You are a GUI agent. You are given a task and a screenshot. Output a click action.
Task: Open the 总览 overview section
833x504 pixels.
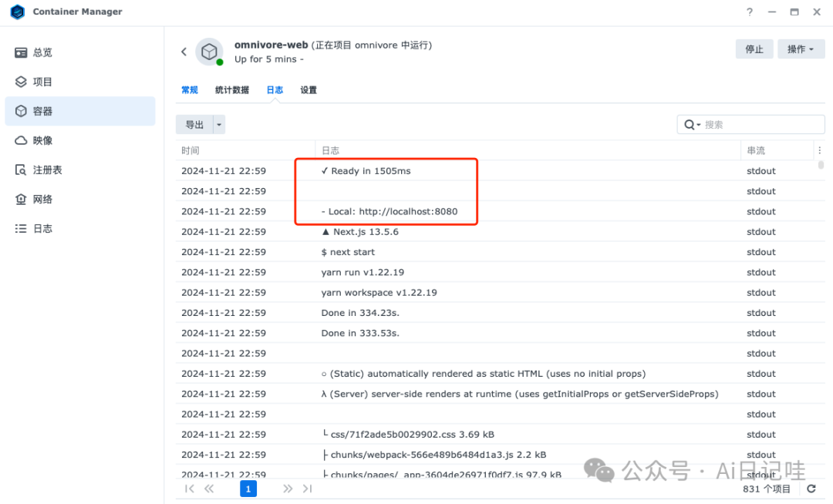click(x=79, y=52)
